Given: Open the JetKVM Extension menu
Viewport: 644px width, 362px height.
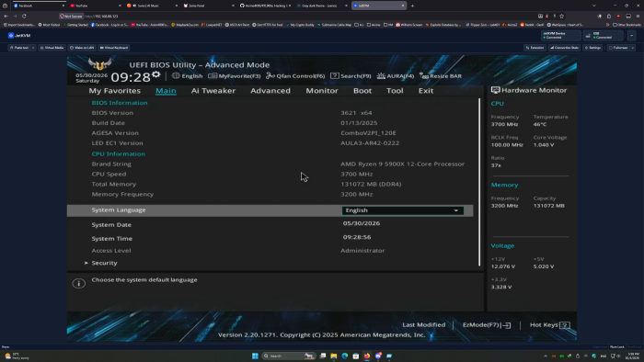Looking at the screenshot, I should [x=535, y=48].
